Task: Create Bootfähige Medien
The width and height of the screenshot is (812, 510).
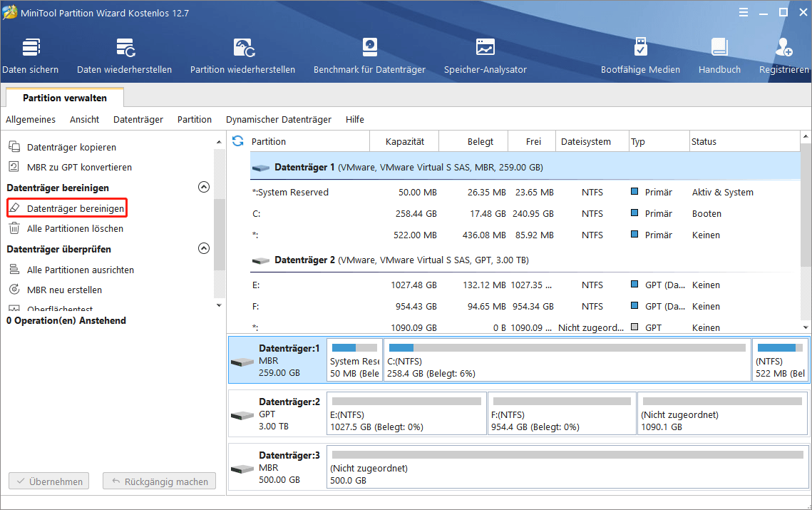Action: [x=640, y=56]
